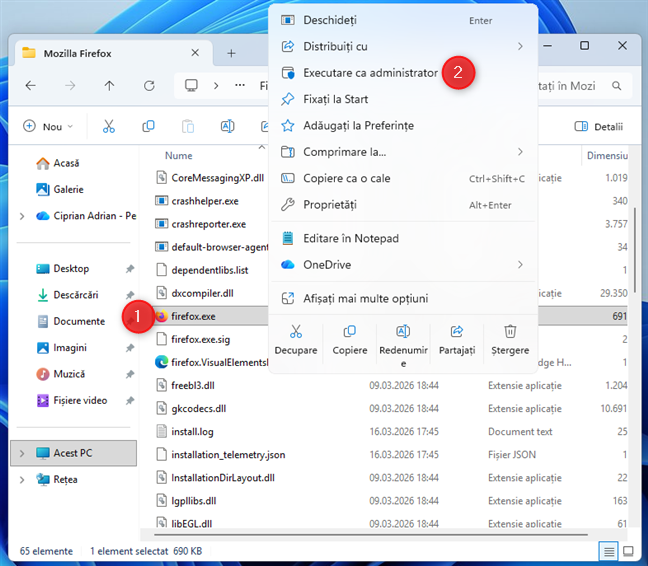Select install.log file
The height and width of the screenshot is (566, 648).
coord(185,432)
